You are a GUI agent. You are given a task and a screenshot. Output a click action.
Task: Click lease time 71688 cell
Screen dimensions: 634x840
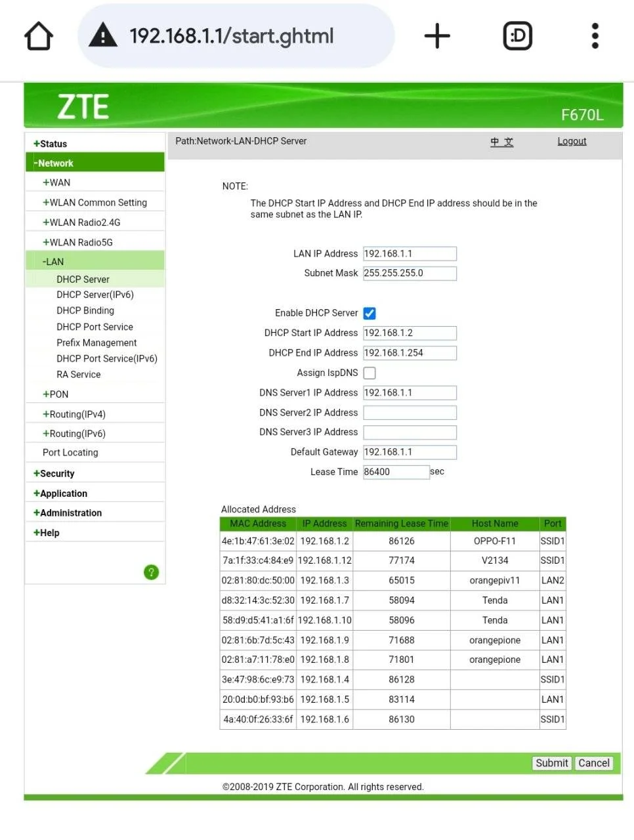point(402,640)
